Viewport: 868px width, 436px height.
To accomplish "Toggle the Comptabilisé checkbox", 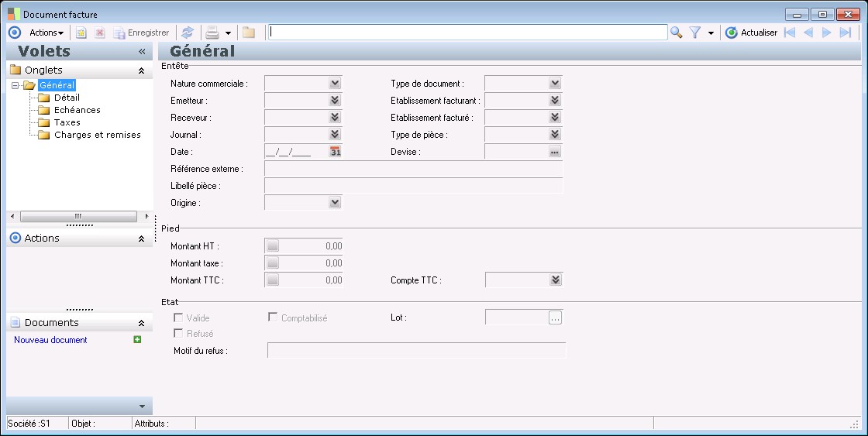I will click(x=272, y=317).
